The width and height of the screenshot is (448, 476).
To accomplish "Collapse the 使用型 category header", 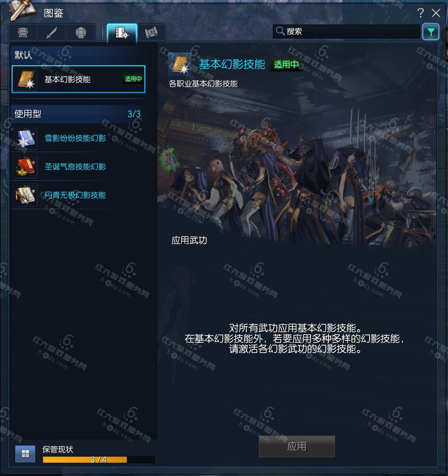I will click(78, 114).
